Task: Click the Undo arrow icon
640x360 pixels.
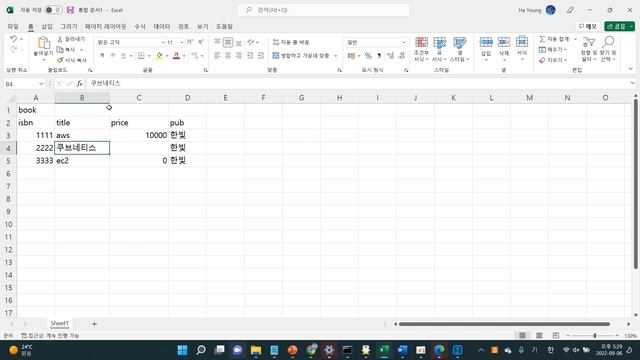Action: point(13,39)
